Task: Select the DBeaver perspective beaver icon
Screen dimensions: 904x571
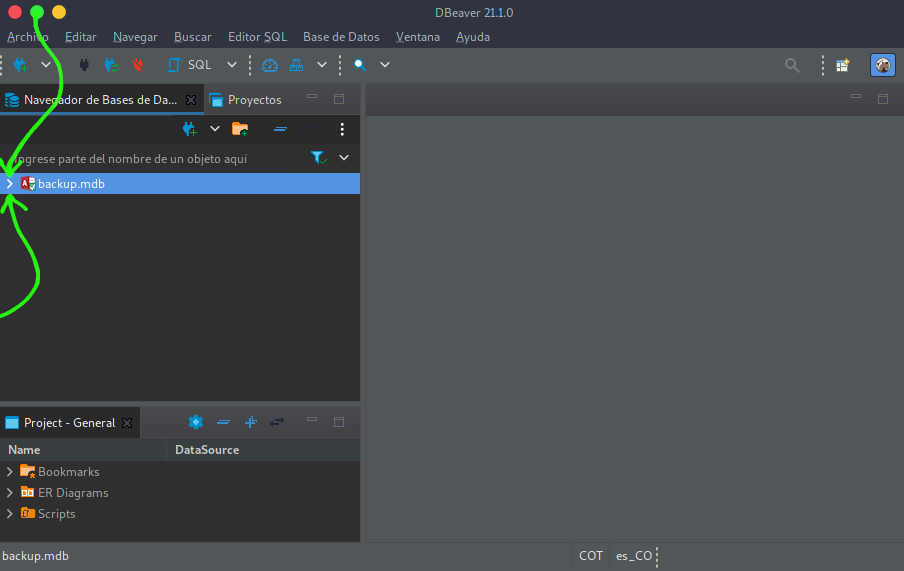Action: click(x=883, y=65)
